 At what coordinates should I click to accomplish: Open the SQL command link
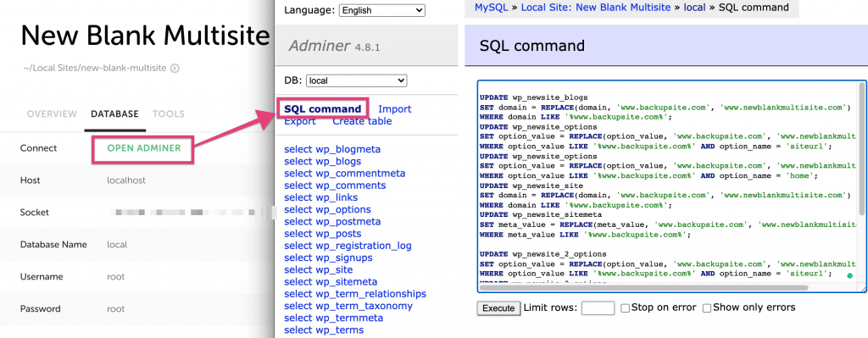pos(322,109)
